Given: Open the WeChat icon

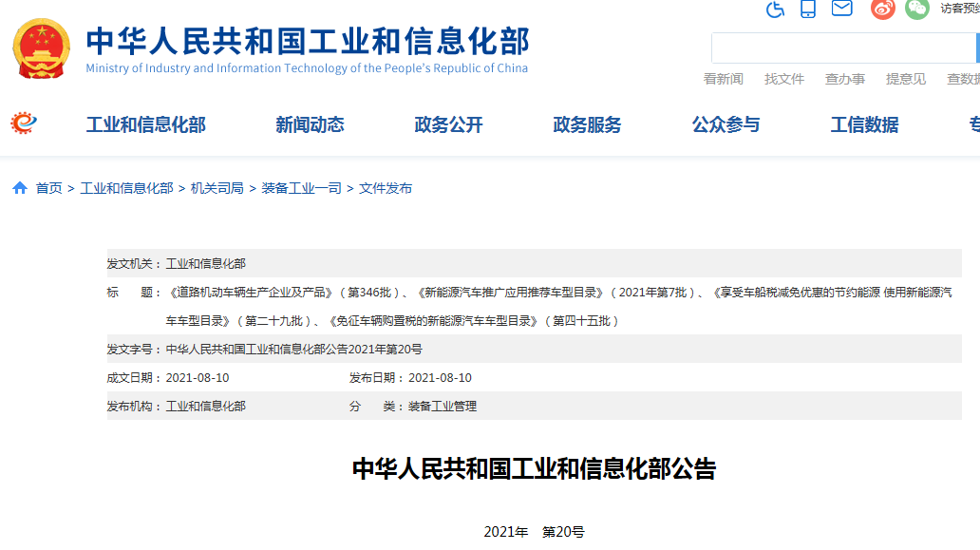Looking at the screenshot, I should [x=917, y=9].
